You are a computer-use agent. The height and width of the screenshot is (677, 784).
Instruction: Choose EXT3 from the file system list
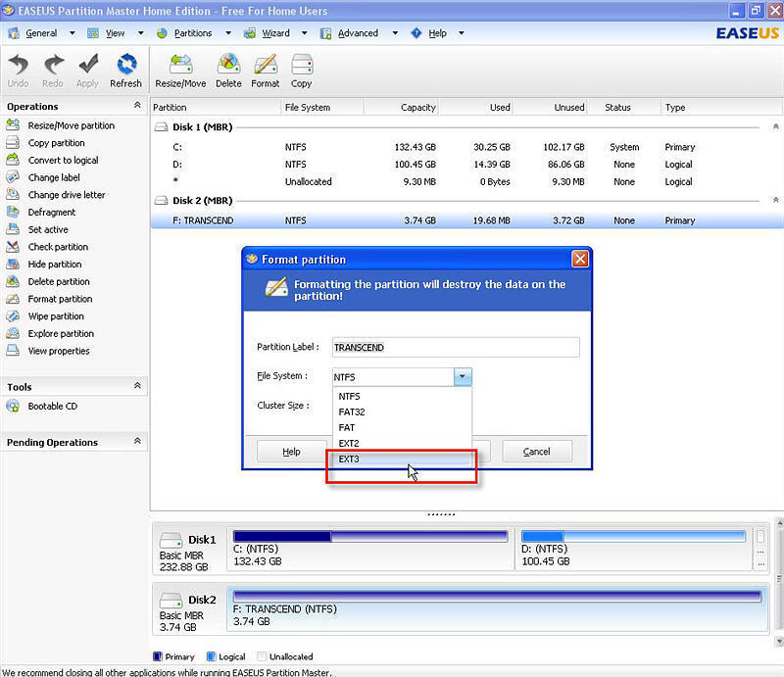[x=402, y=459]
